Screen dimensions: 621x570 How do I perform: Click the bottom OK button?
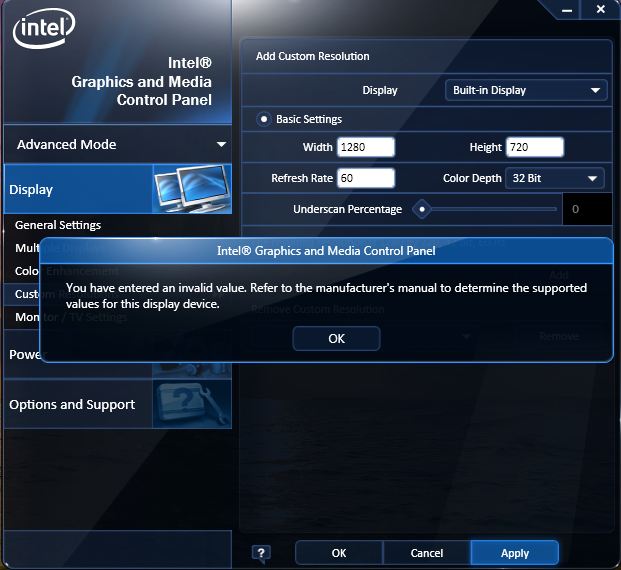[339, 553]
